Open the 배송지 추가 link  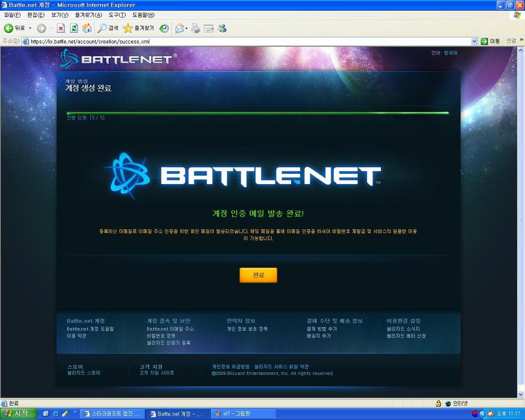tap(318, 335)
